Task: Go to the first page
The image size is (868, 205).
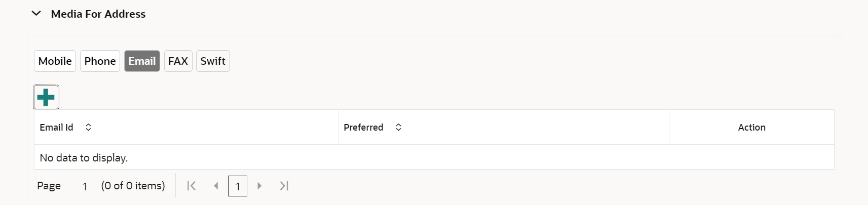Action: pyautogui.click(x=191, y=186)
